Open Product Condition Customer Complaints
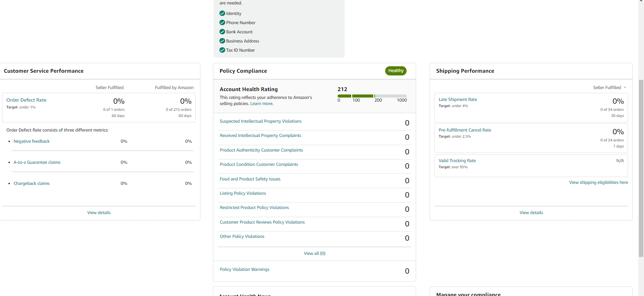 point(259,164)
